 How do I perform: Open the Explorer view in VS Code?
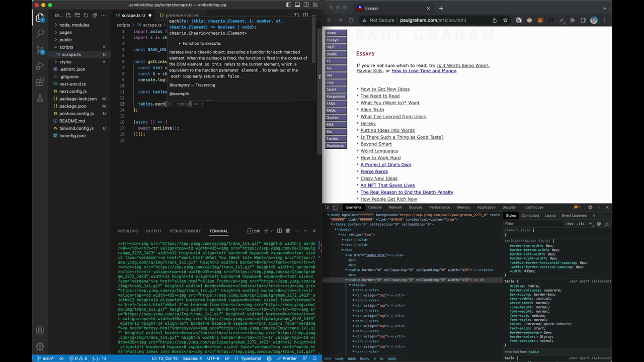[40, 18]
